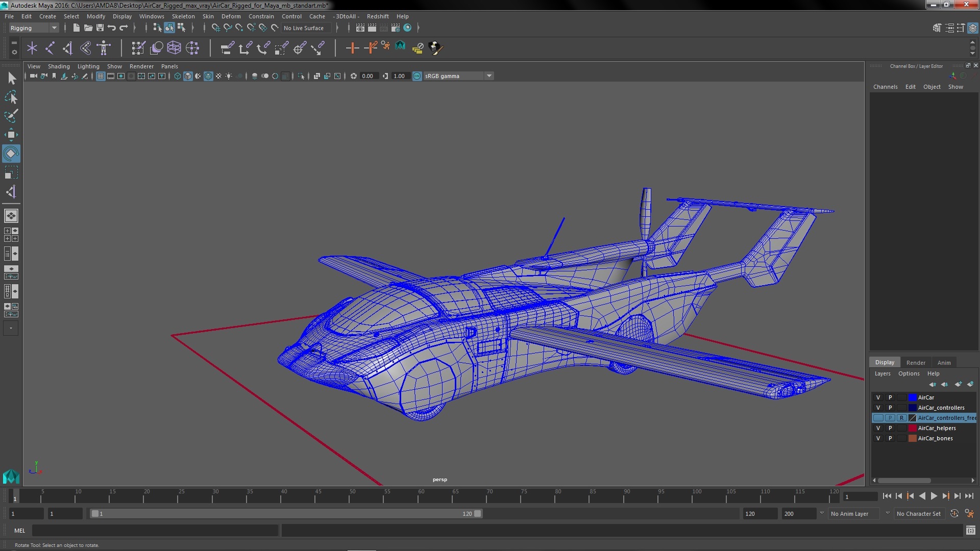Pick the Paint Selection tool
The width and height of the screenshot is (980, 551).
point(11,116)
